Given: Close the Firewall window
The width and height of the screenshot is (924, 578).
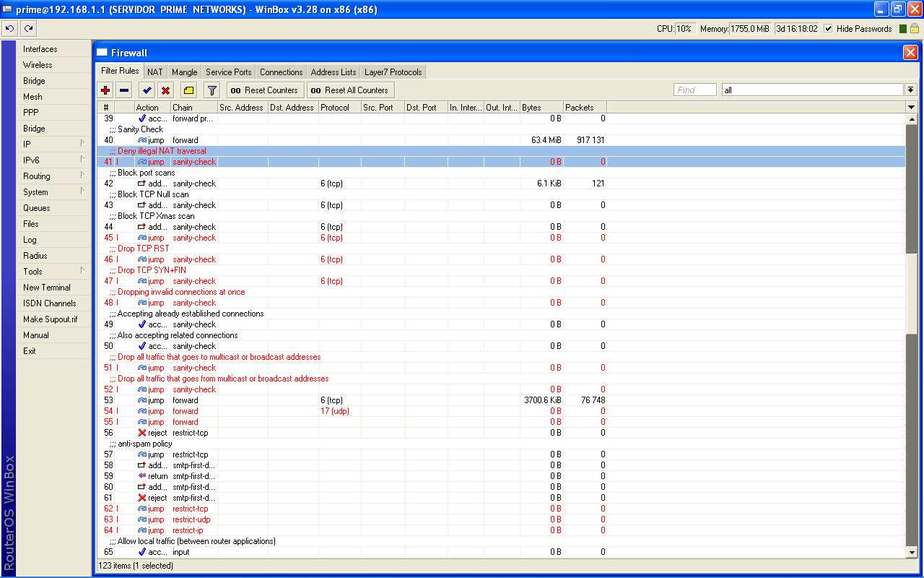Looking at the screenshot, I should click(910, 53).
